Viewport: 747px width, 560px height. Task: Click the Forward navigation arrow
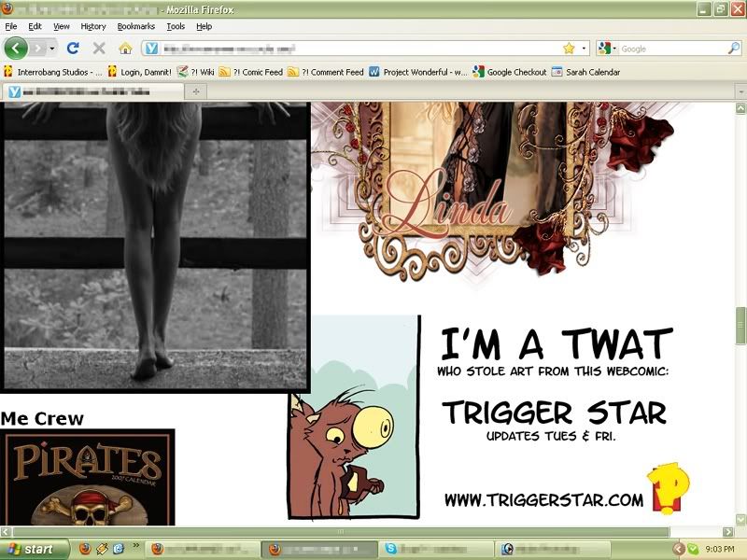[x=38, y=49]
